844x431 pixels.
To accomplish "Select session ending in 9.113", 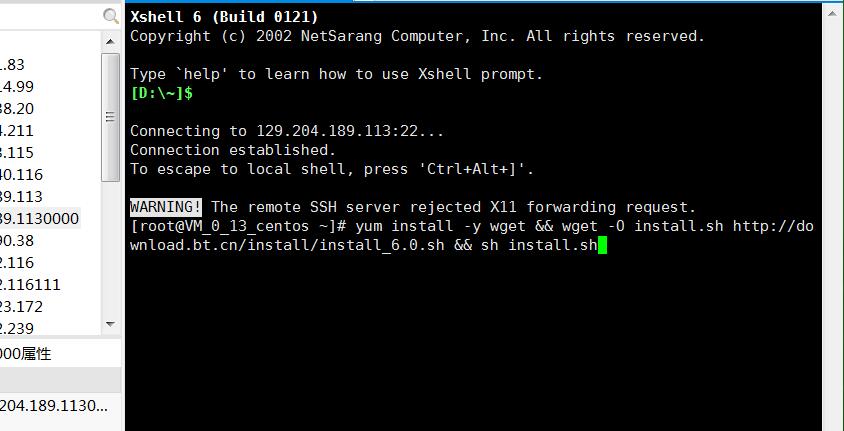I will click(x=21, y=196).
